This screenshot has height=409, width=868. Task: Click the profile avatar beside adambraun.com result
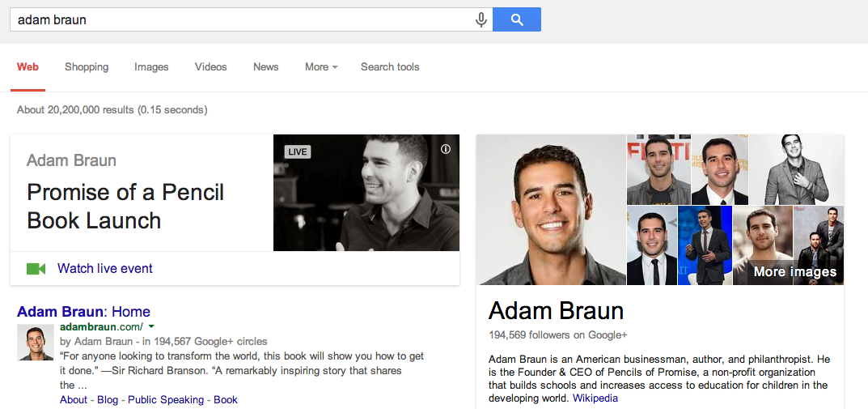[x=36, y=343]
